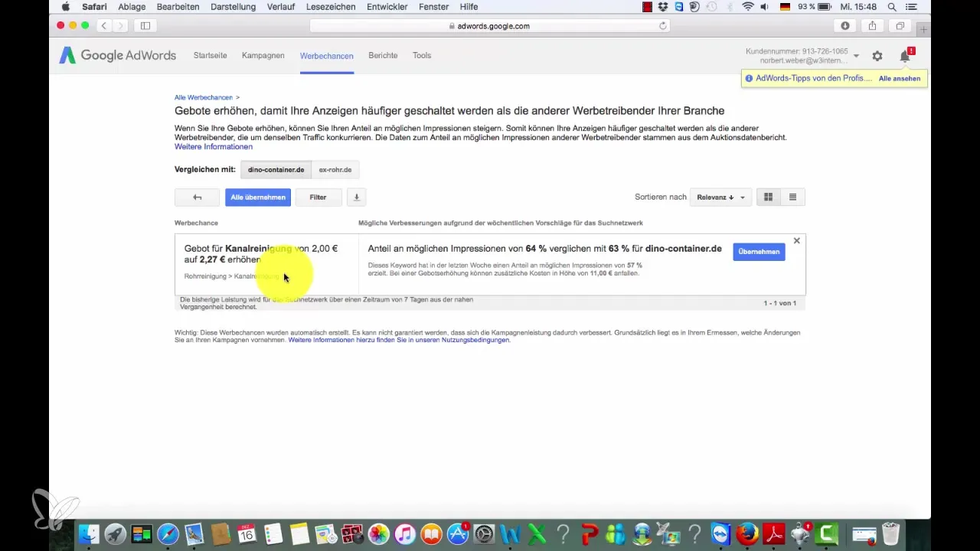Click the '1 - 1 von 1' pagination text
The height and width of the screenshot is (551, 980).
click(779, 304)
